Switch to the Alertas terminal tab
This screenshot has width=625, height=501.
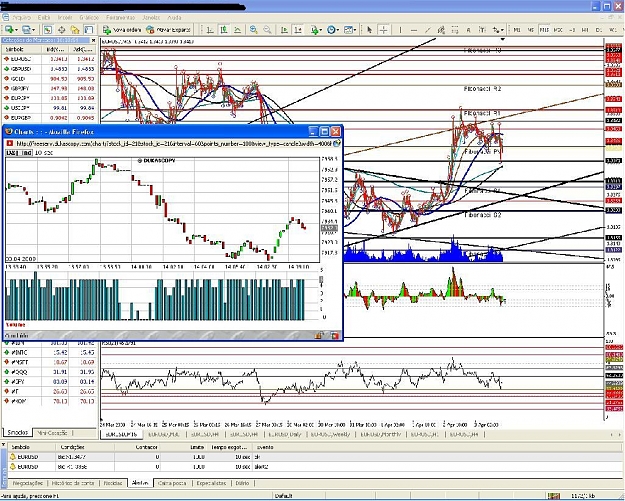140,483
